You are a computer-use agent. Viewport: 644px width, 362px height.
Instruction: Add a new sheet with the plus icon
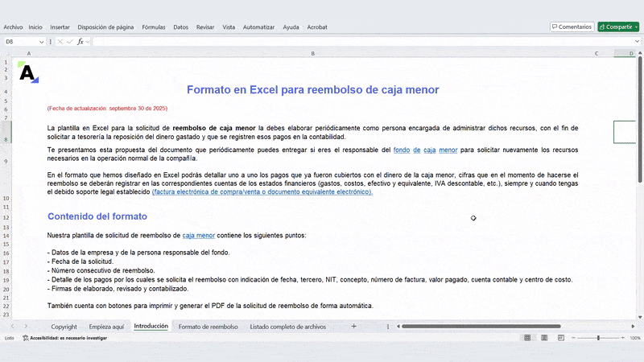click(x=353, y=327)
